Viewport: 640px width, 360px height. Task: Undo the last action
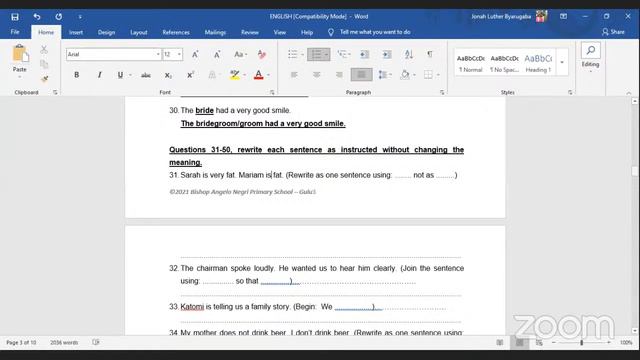tap(37, 17)
